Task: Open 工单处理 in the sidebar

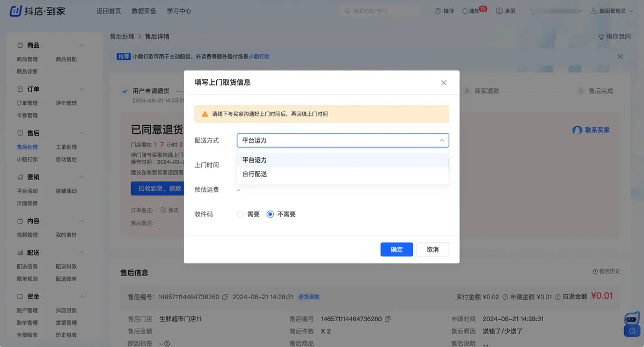Action: [x=66, y=147]
